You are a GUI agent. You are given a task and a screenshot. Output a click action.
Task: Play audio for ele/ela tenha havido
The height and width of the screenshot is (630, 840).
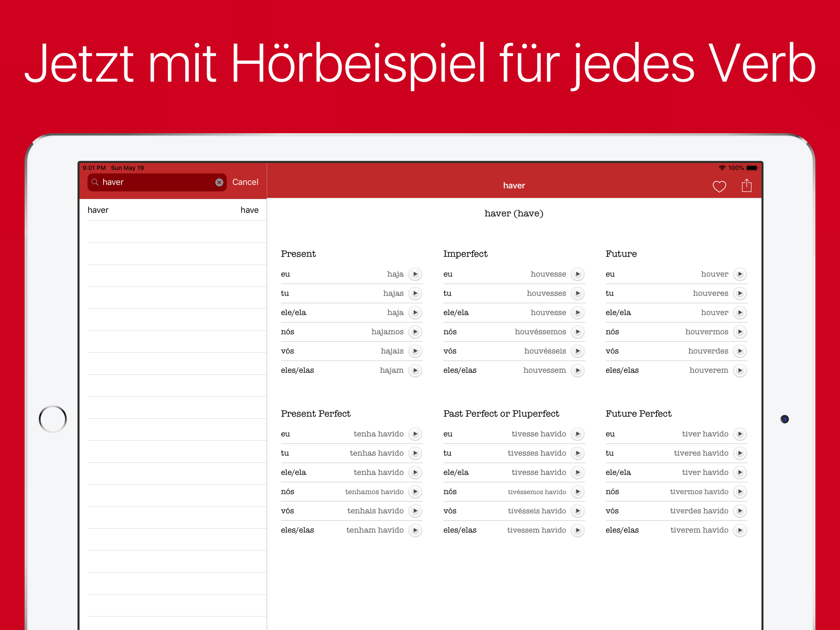point(415,473)
